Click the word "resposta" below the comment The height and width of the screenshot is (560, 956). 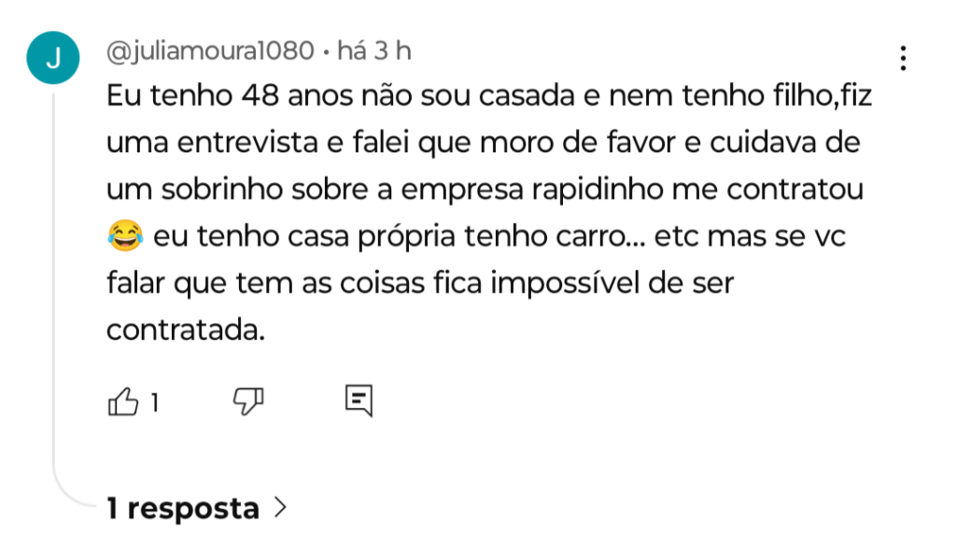(193, 509)
